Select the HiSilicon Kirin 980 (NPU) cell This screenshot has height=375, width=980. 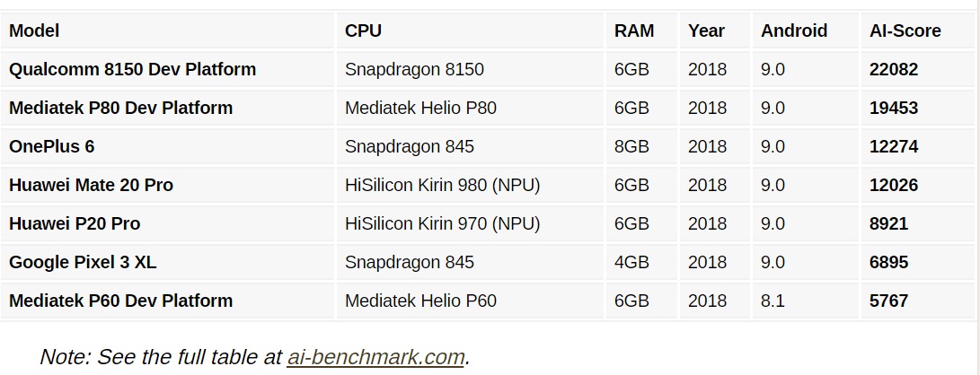[x=442, y=185]
